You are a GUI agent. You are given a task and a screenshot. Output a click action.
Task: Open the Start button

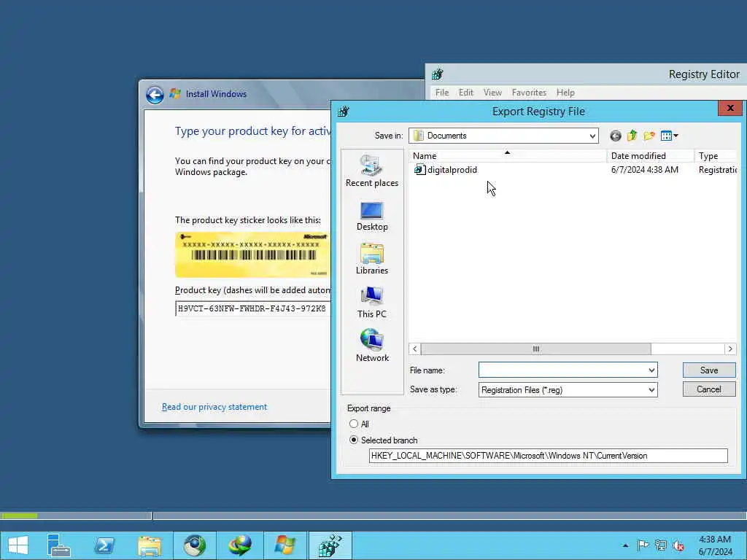tap(18, 545)
